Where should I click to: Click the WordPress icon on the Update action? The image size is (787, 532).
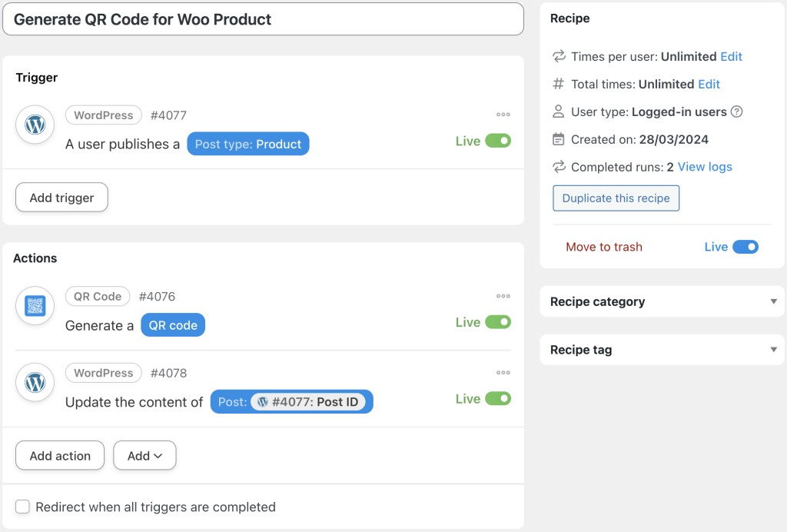pyautogui.click(x=35, y=382)
